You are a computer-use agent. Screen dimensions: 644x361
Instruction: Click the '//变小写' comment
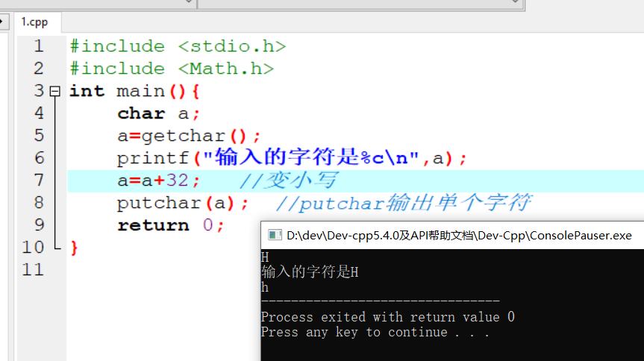click(288, 180)
